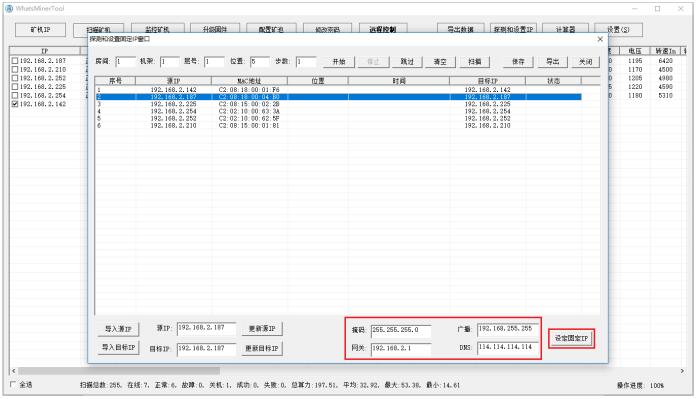The width and height of the screenshot is (697, 399).
Task: Click the 位置 input field showing 5
Action: click(x=260, y=62)
